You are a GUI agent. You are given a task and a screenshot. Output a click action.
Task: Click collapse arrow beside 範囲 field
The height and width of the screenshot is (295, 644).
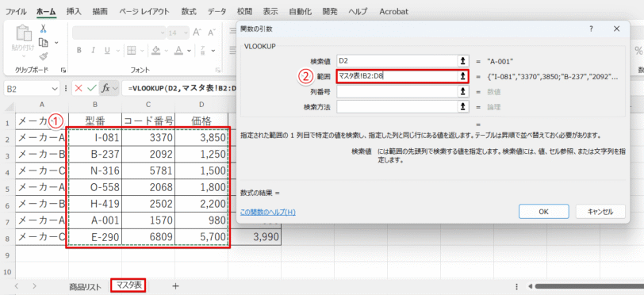pos(463,76)
